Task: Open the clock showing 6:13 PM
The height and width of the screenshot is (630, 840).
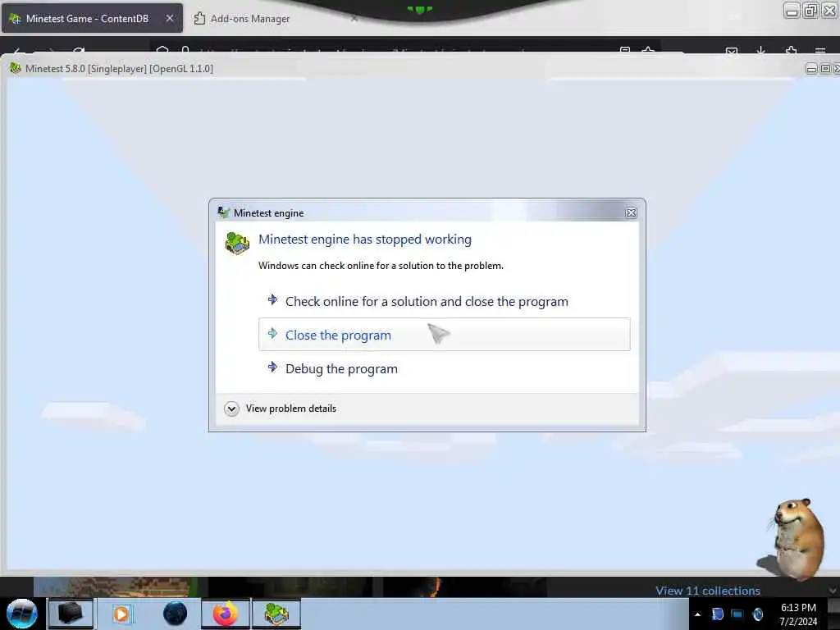Action: tap(798, 614)
